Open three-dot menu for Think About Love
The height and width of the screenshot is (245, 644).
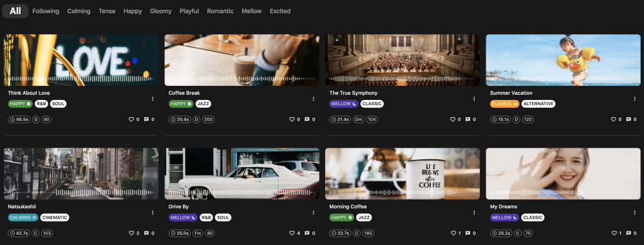click(x=153, y=99)
